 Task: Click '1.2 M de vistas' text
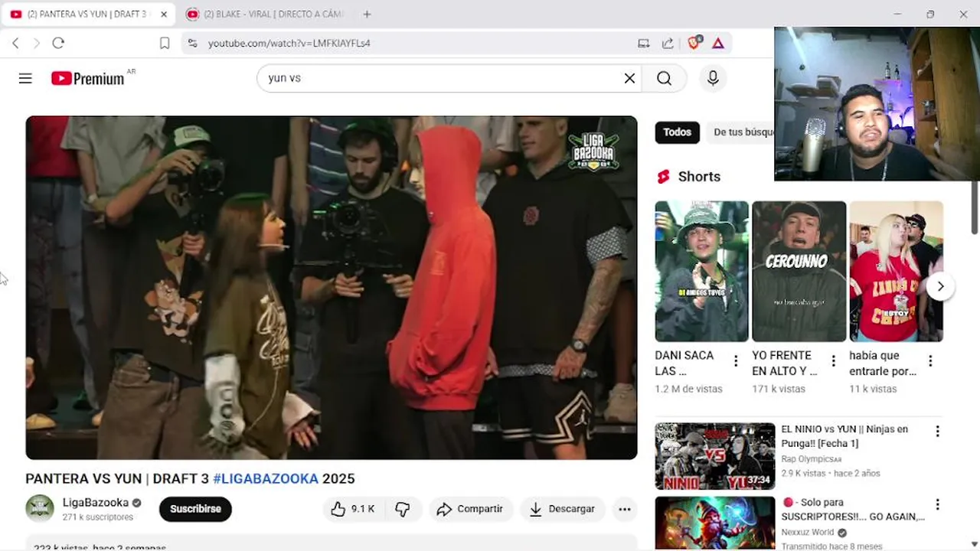pos(689,389)
